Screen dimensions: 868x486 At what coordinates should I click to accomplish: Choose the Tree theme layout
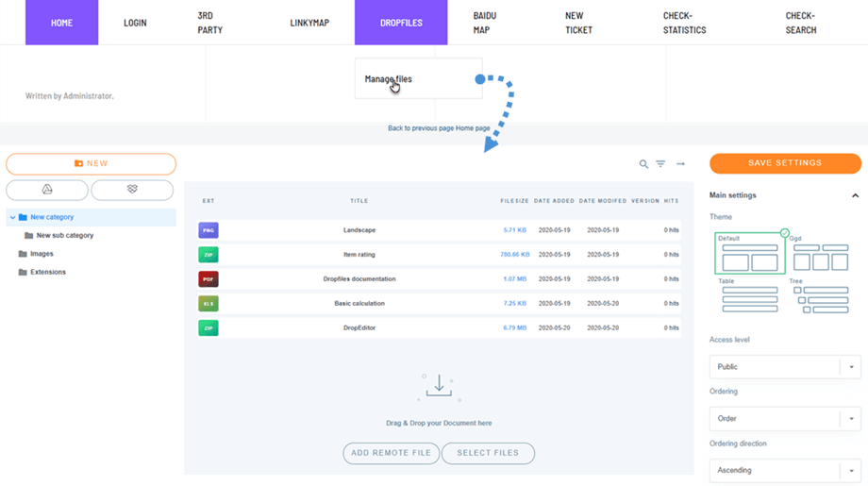[820, 300]
